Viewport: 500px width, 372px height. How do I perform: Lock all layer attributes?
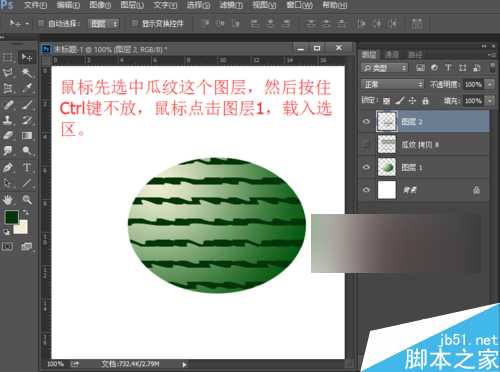425,100
